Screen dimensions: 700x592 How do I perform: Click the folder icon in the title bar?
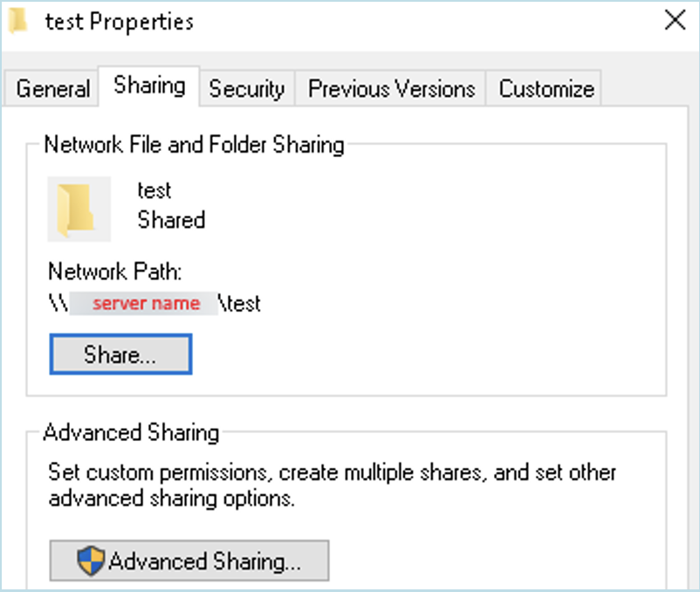click(19, 20)
